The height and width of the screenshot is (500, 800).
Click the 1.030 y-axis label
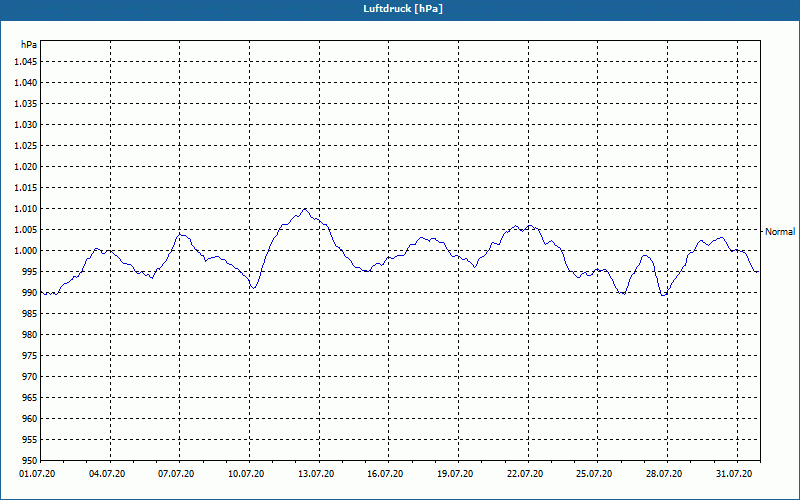[26, 124]
